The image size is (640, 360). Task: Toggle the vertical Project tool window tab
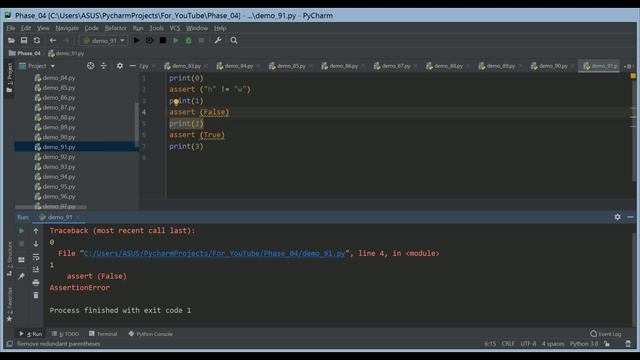point(10,78)
